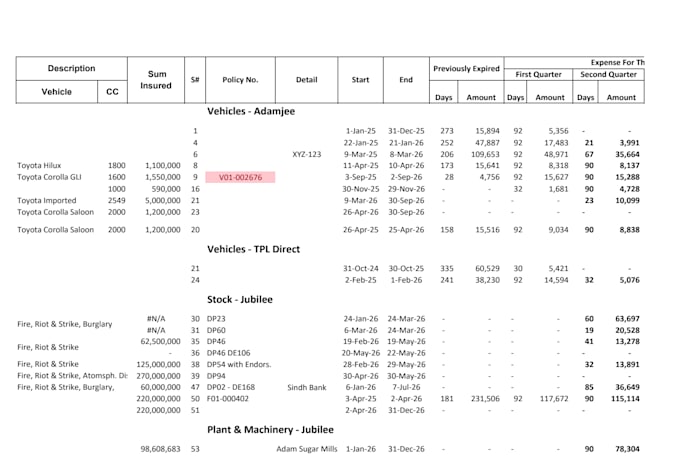The image size is (680, 459).
Task: Click the 'Fire, Riot & Strike, Burglary' description
Action: [65, 324]
